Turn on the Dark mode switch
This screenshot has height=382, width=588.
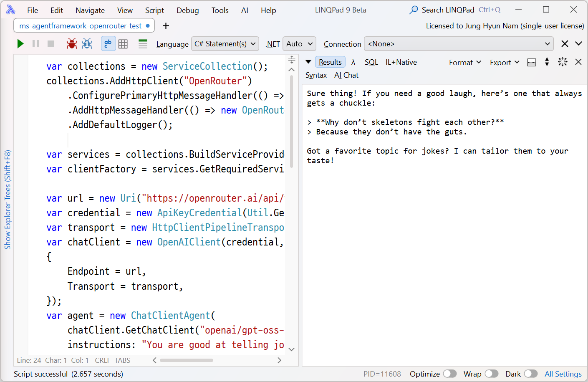[531, 374]
